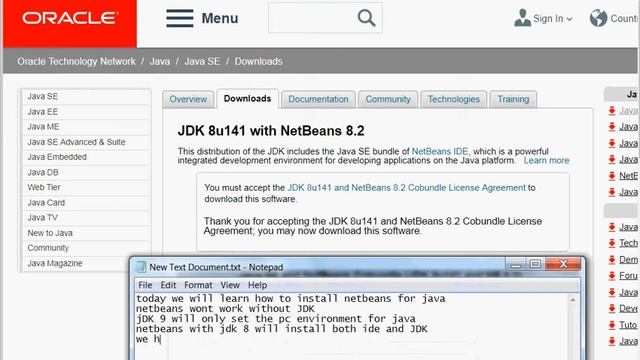Open the hamburger Menu icon
The width and height of the screenshot is (640, 360).
[180, 18]
